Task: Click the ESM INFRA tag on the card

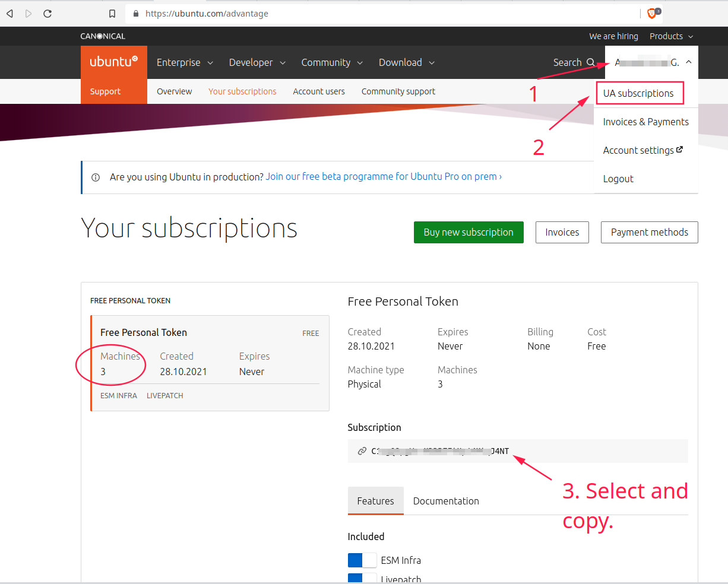Action: pyautogui.click(x=119, y=396)
